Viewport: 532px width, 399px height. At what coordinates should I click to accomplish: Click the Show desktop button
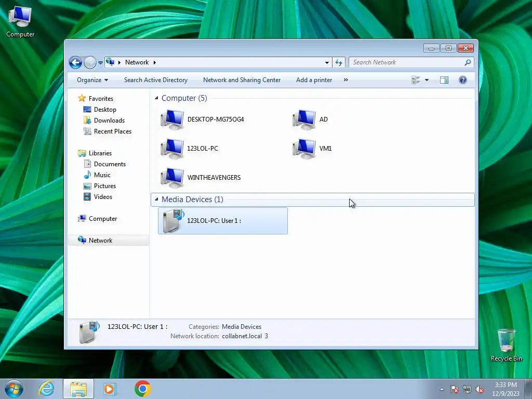(x=528, y=389)
